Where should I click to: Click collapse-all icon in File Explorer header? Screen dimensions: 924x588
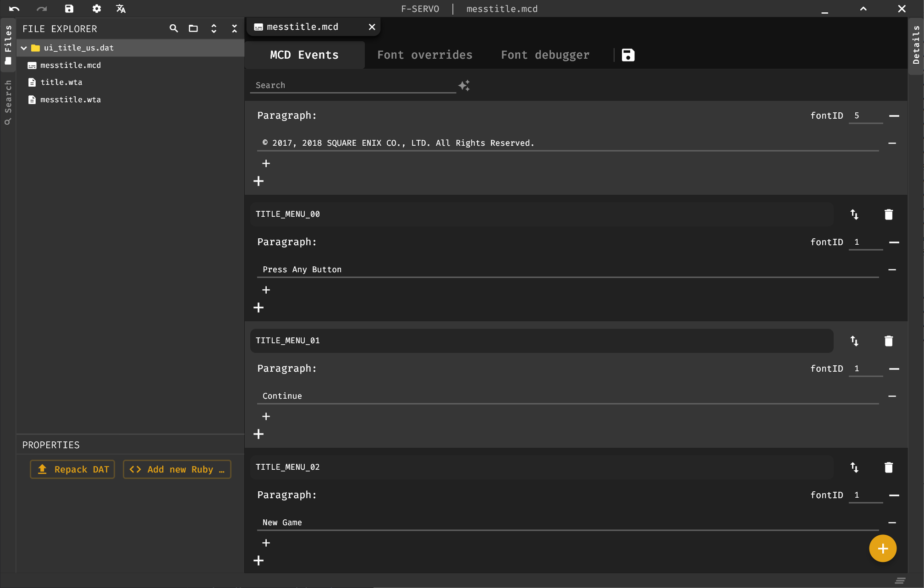point(234,28)
